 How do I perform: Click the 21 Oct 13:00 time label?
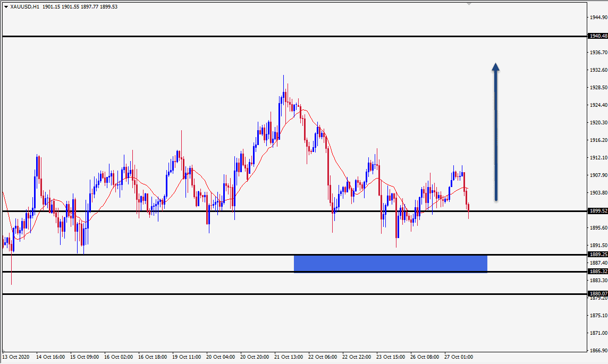289,357
